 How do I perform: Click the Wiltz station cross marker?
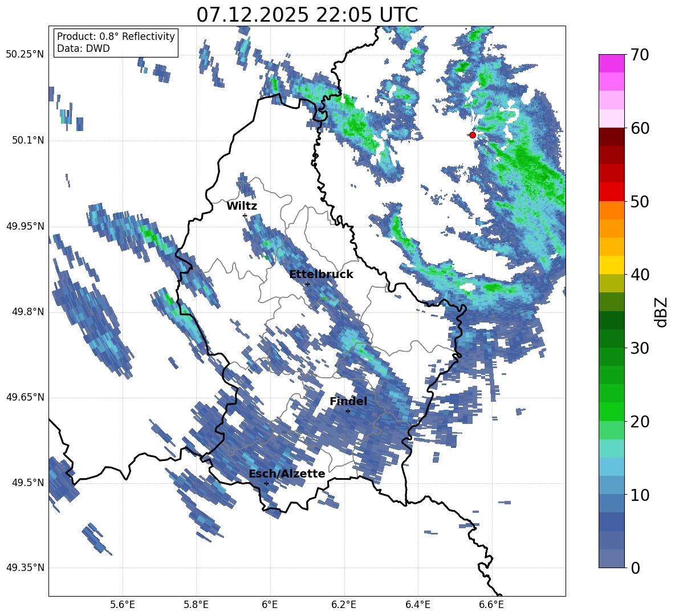click(245, 215)
